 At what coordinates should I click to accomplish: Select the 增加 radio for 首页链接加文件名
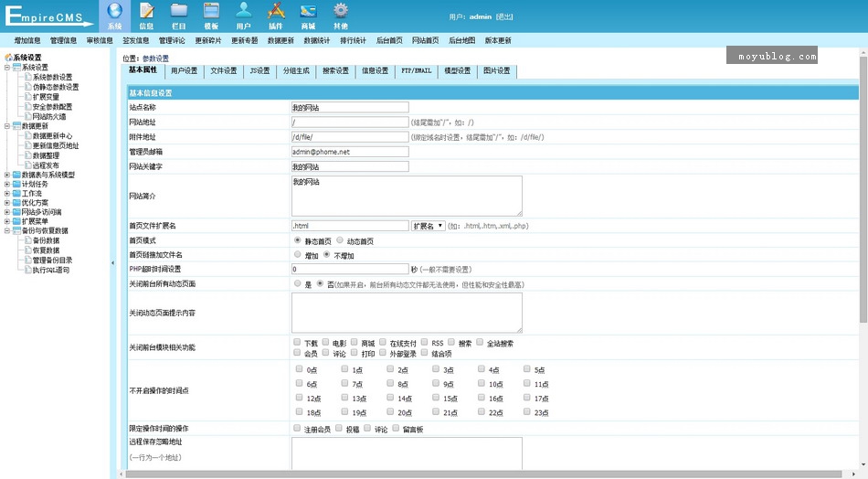click(x=298, y=255)
